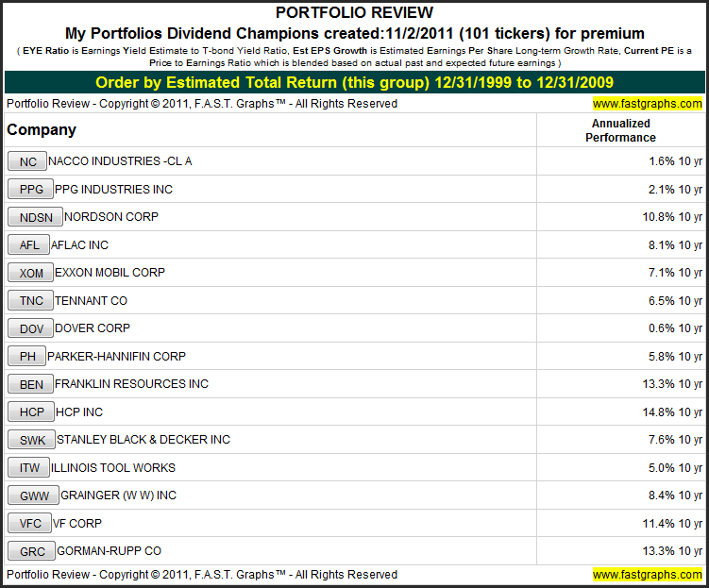Click the 2.1% 10 yr performance value
This screenshot has height=588, width=709.
point(676,190)
